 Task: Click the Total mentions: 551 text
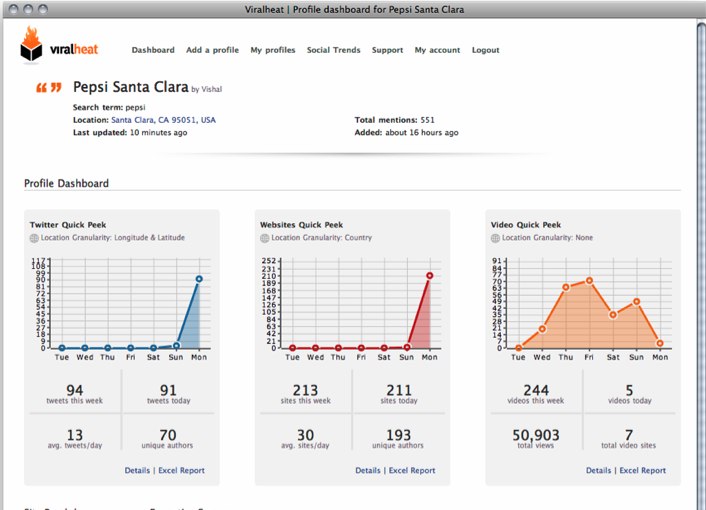(395, 120)
